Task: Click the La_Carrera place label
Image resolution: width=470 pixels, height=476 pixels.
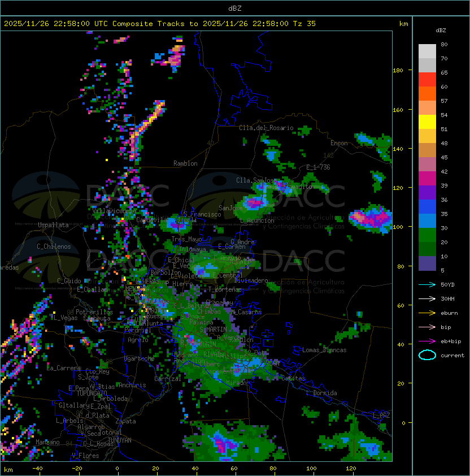Action: [x=64, y=368]
